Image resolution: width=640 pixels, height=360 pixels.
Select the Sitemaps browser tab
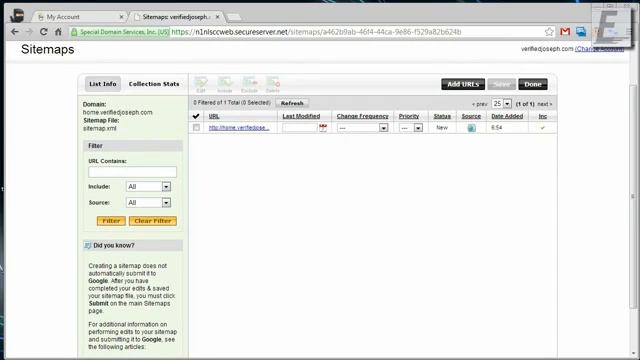coord(177,17)
